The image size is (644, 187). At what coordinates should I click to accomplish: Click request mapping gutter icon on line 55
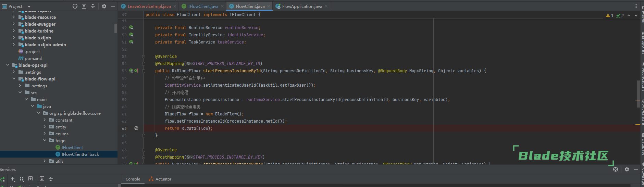click(x=131, y=71)
